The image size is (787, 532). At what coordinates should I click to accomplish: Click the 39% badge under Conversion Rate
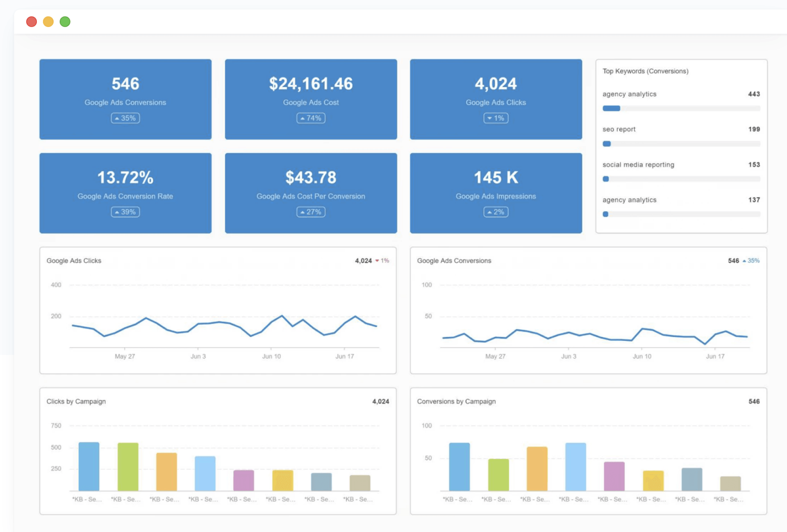(x=125, y=212)
